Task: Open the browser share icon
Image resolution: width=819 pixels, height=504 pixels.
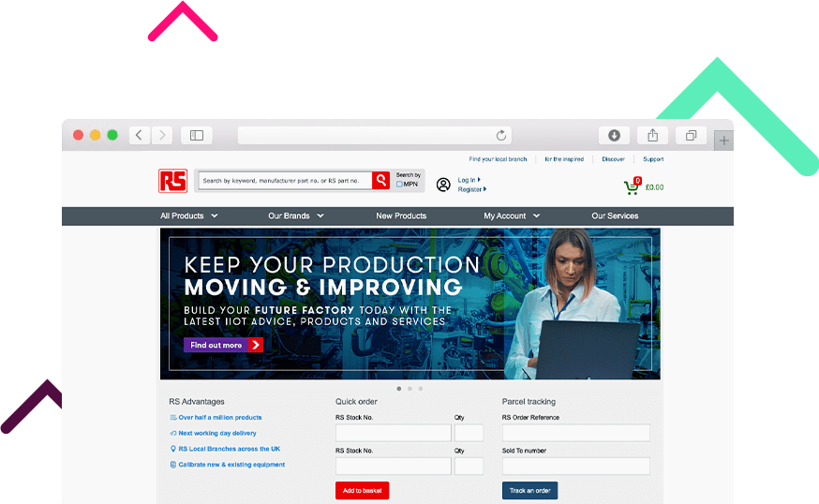Action: tap(653, 135)
